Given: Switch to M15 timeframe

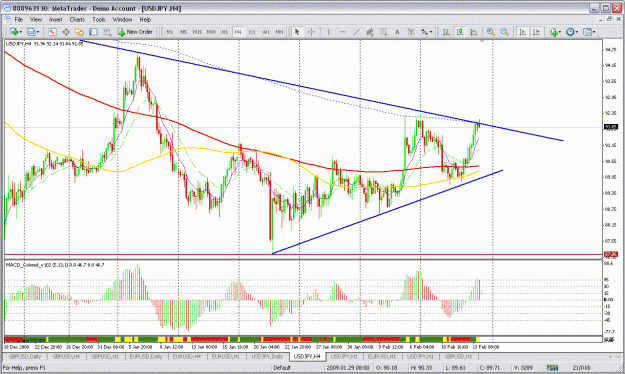Looking at the screenshot, I should tap(197, 32).
